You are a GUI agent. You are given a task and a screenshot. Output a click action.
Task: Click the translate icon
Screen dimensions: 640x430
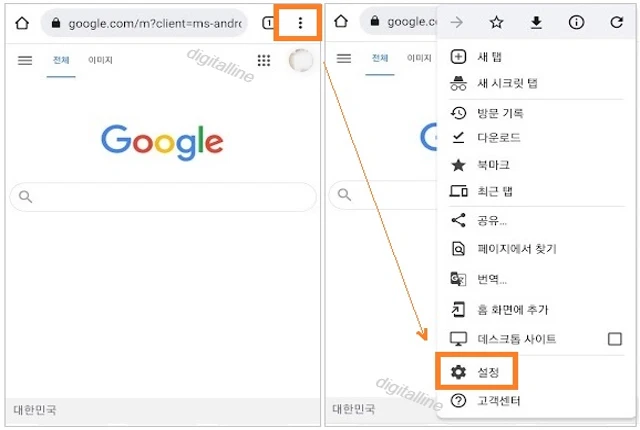coord(458,279)
